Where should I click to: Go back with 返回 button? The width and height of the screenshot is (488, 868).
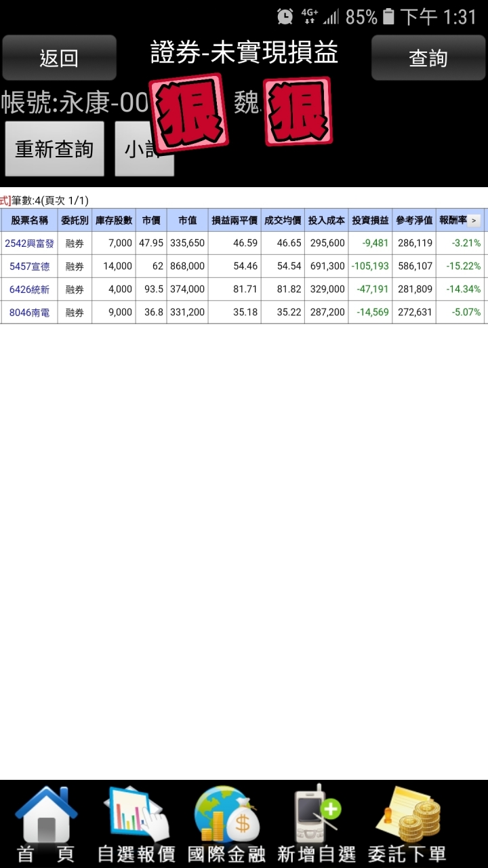tap(59, 58)
